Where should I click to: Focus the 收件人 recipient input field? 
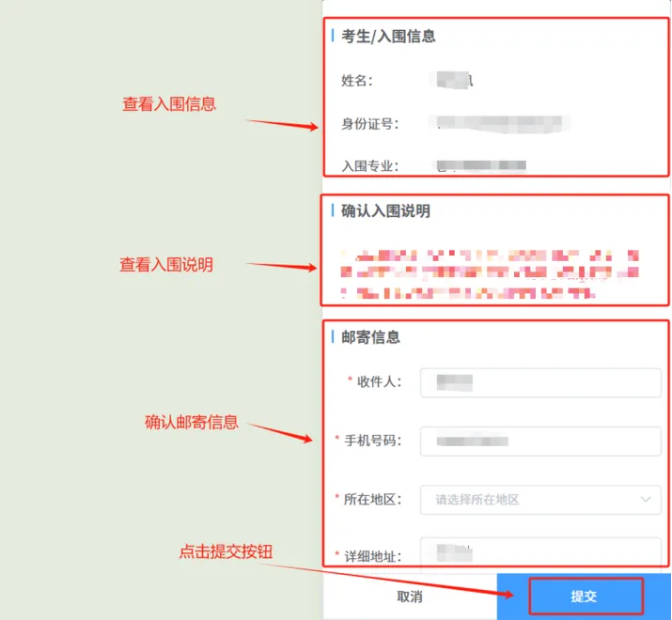(540, 382)
